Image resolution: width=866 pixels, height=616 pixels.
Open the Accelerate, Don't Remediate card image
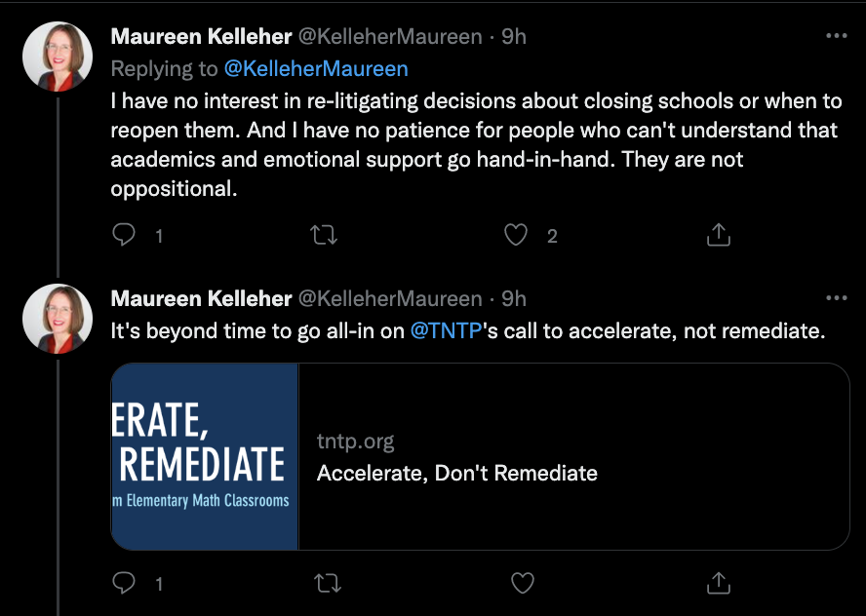tap(205, 456)
